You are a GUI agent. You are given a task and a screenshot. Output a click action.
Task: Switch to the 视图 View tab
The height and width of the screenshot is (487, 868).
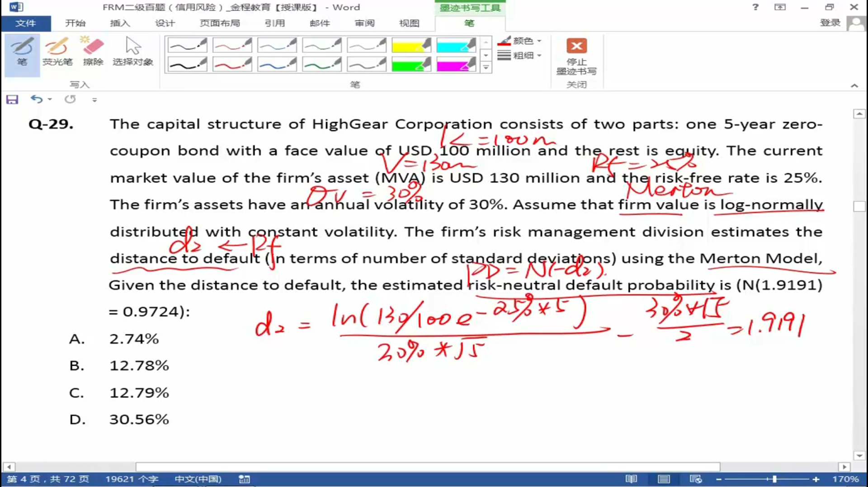(x=409, y=23)
